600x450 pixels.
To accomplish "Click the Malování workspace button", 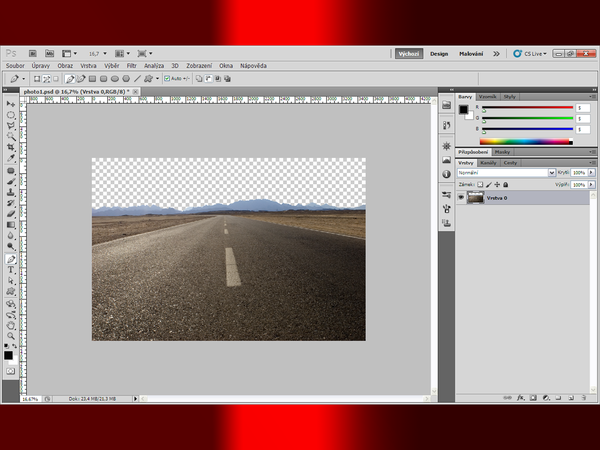I will point(471,53).
